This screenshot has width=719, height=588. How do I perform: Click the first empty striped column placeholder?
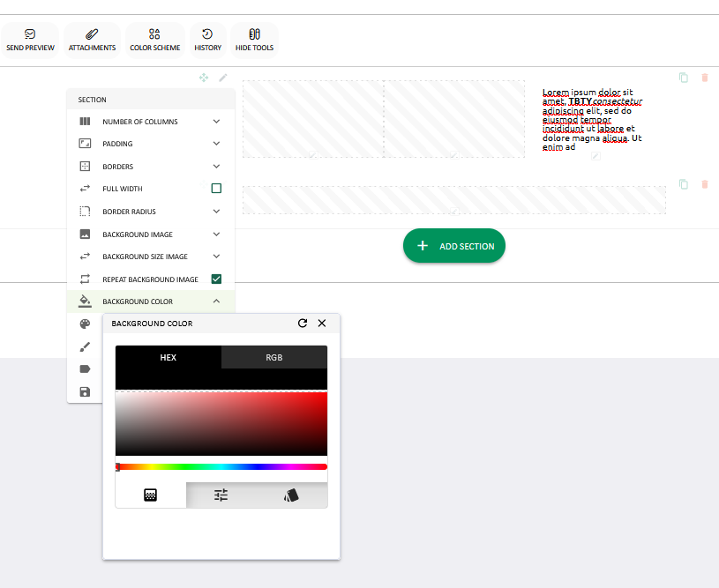pos(313,119)
